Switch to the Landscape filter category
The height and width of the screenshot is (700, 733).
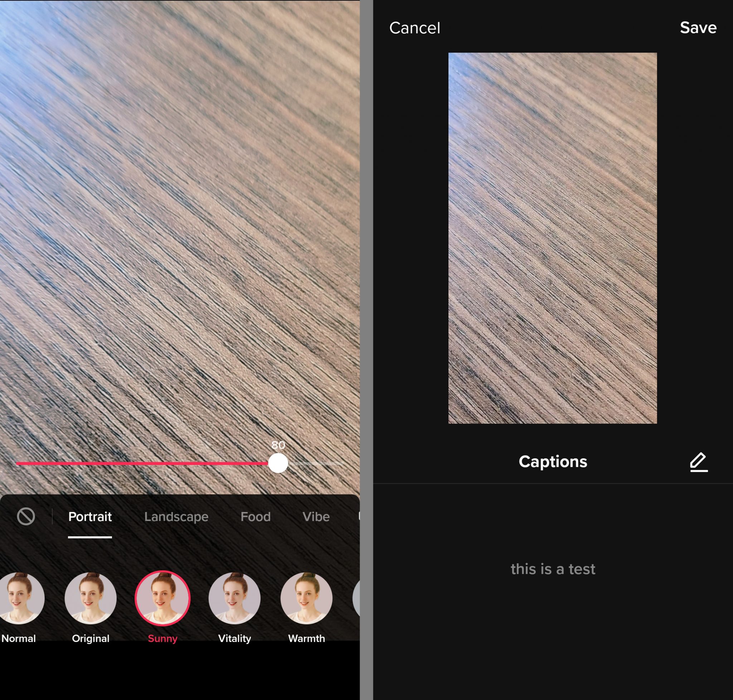[x=176, y=516]
